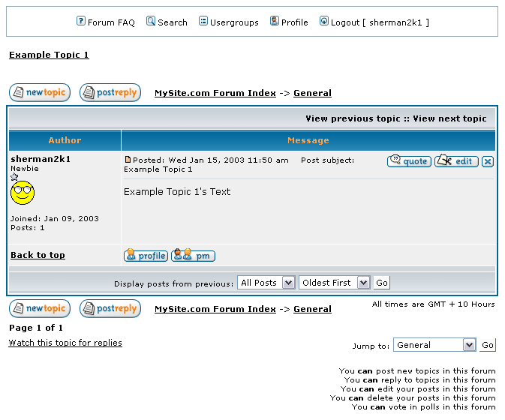The width and height of the screenshot is (505, 420).
Task: Delete post using the small X icon
Action: (x=488, y=162)
